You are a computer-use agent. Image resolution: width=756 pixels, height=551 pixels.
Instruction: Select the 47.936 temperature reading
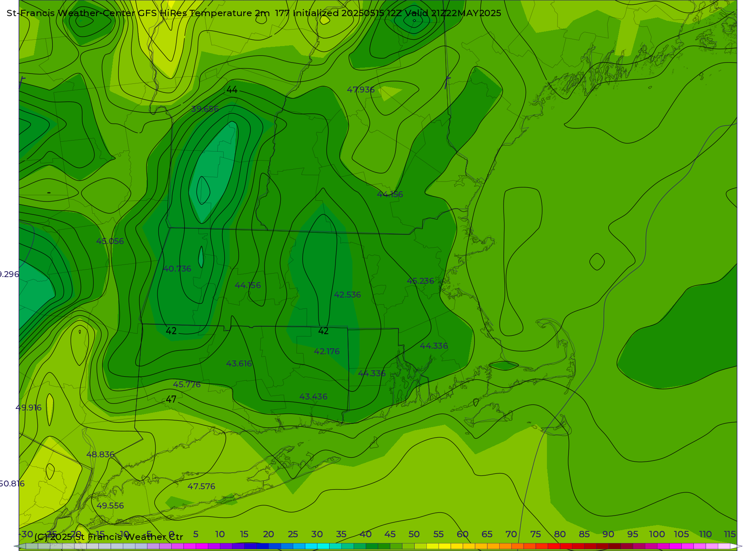click(x=361, y=90)
